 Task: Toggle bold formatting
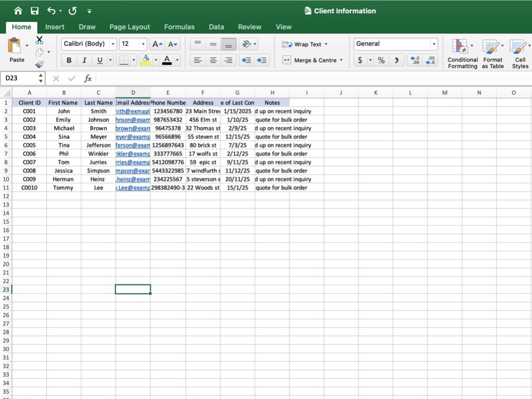(69, 61)
